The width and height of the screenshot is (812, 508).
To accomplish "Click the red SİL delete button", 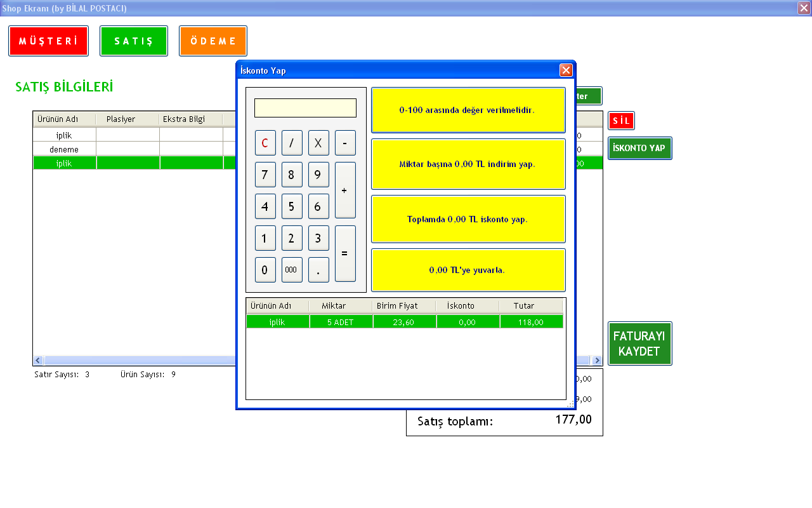I will (620, 121).
